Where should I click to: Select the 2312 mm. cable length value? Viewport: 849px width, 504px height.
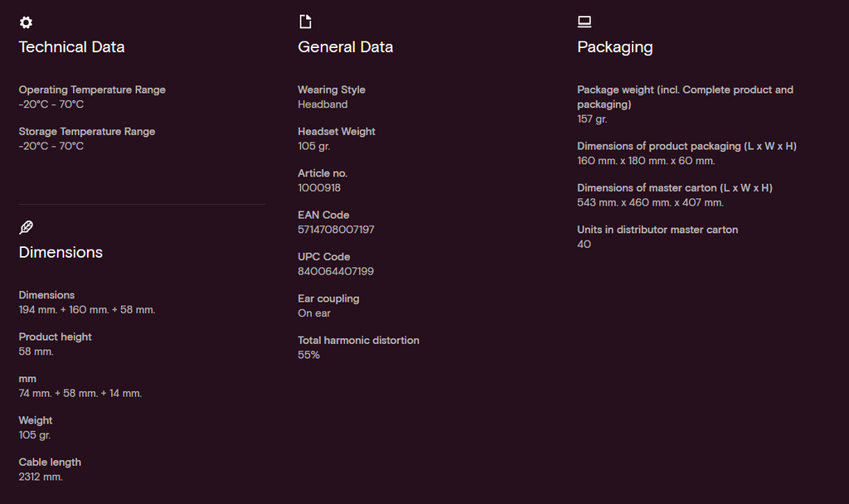tap(41, 477)
